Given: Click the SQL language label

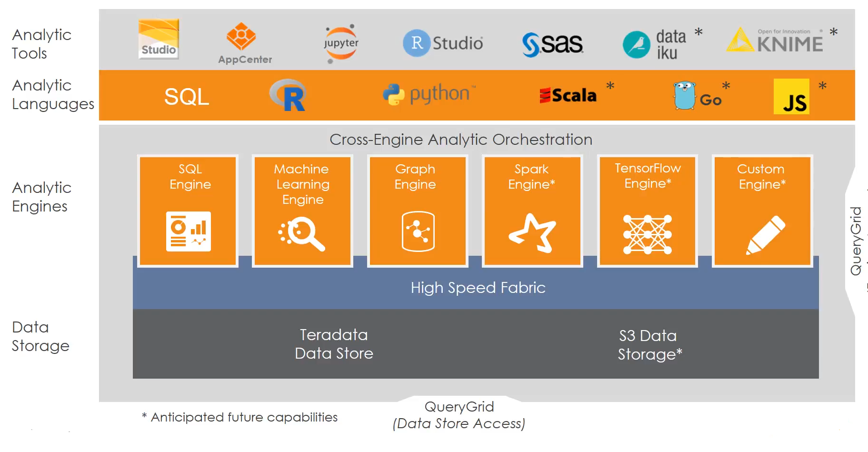Looking at the screenshot, I should click(x=187, y=97).
